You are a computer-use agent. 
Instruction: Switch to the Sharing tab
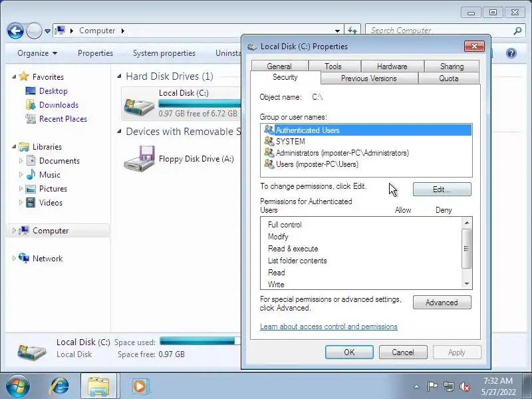(x=452, y=66)
